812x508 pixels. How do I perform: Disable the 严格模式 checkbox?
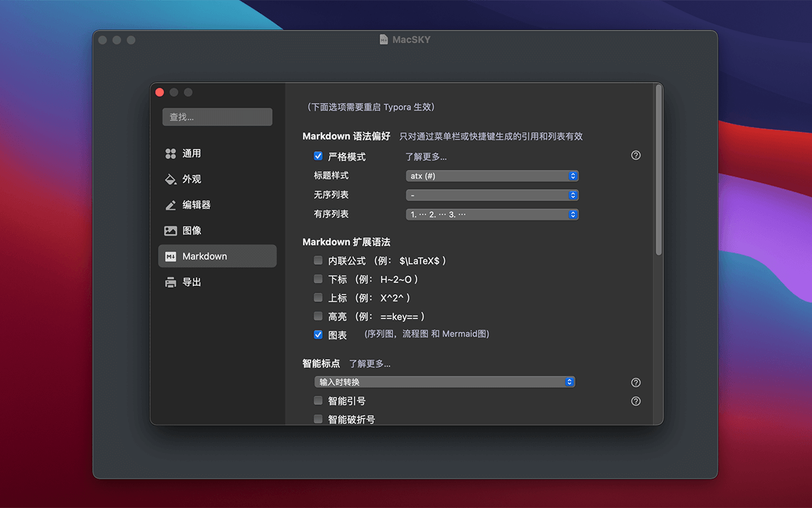pos(318,156)
